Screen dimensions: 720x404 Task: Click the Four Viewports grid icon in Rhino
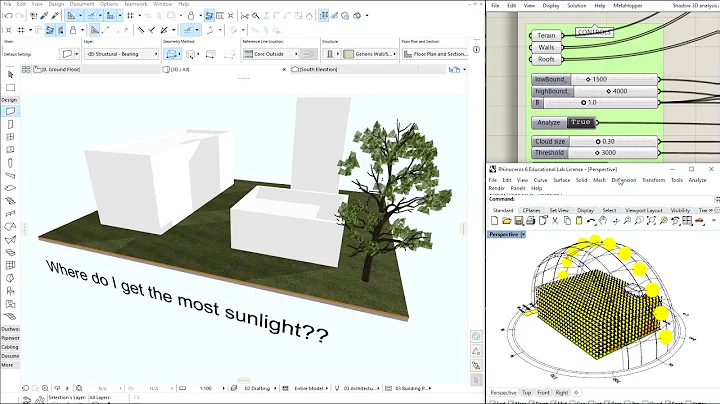(x=687, y=221)
